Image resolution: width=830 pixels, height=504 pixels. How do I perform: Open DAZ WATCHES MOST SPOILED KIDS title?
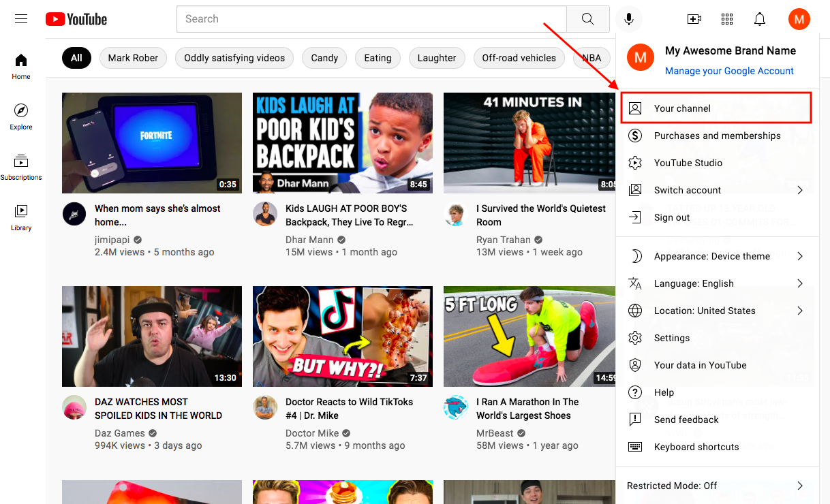tap(158, 409)
